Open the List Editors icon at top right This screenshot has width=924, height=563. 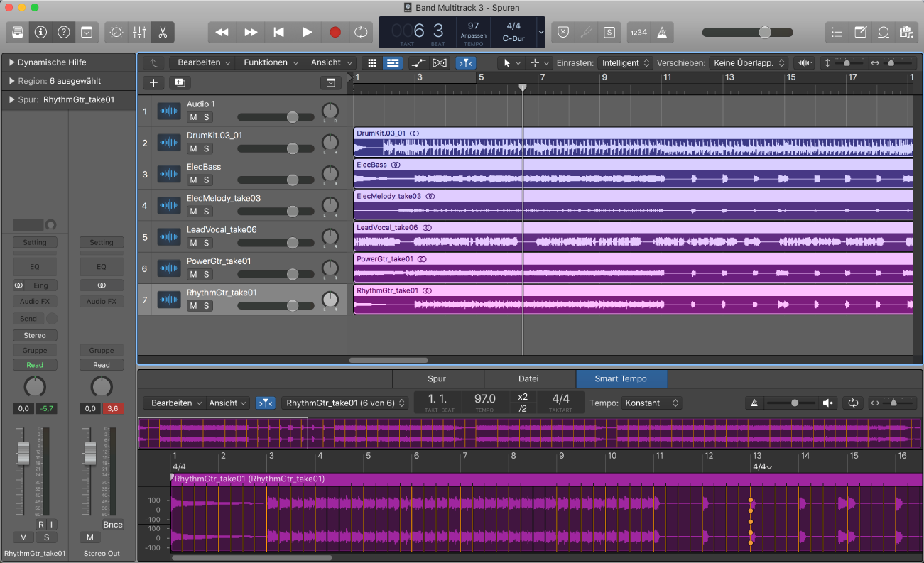(x=837, y=32)
